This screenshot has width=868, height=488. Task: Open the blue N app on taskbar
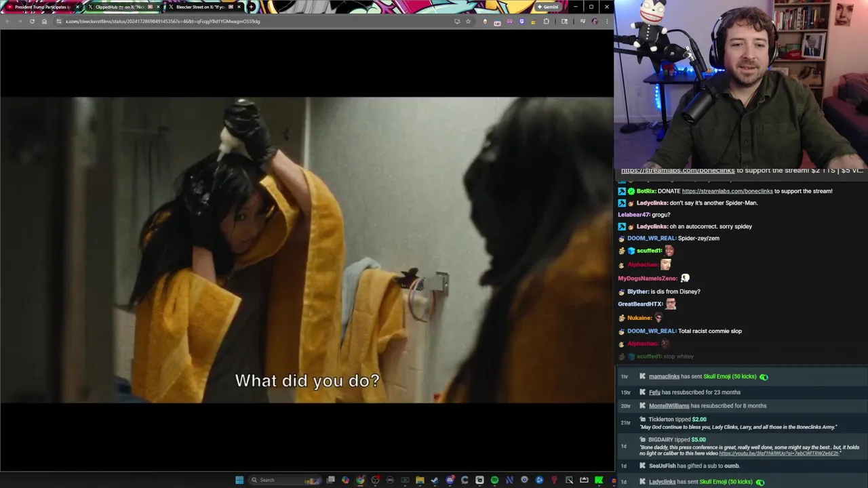[x=509, y=480]
